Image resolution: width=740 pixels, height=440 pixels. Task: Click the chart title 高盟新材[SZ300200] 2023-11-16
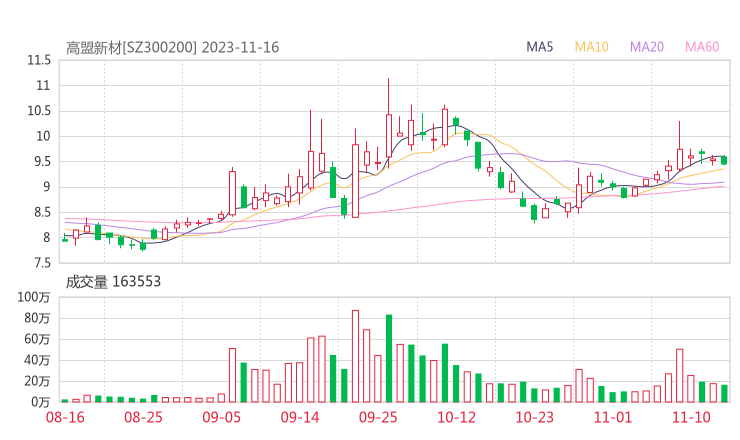coord(172,48)
